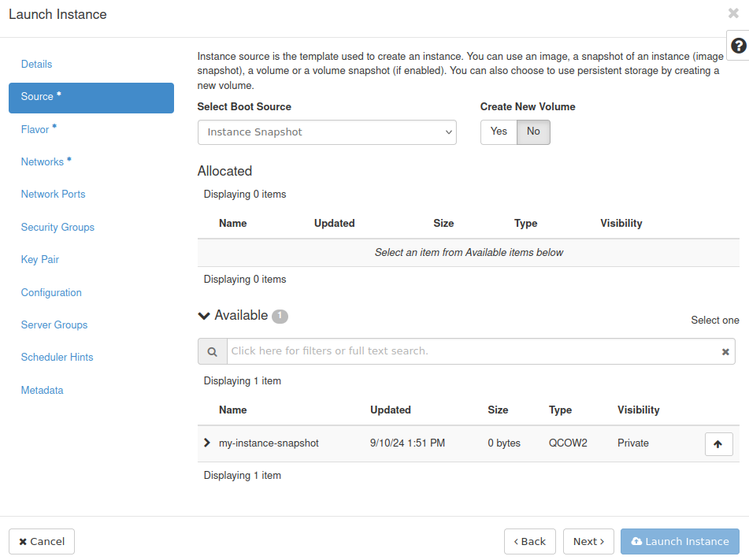
Task: Allocate my-instance-snapshot with the up arrow button
Action: [x=718, y=443]
